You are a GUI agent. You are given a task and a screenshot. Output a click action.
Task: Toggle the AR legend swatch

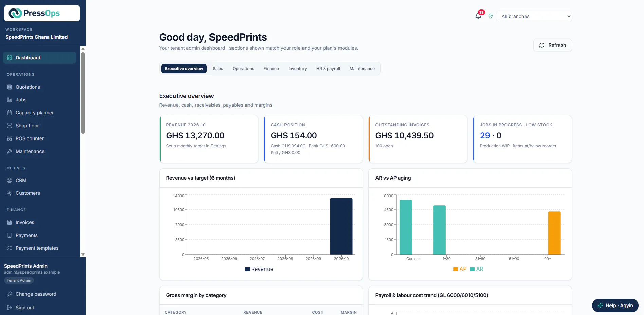pos(472,269)
